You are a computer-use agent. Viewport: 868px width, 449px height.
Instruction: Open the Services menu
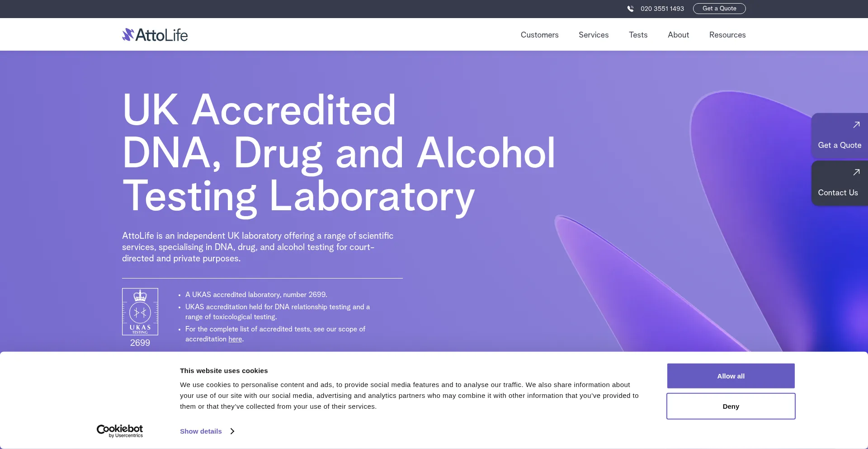594,35
